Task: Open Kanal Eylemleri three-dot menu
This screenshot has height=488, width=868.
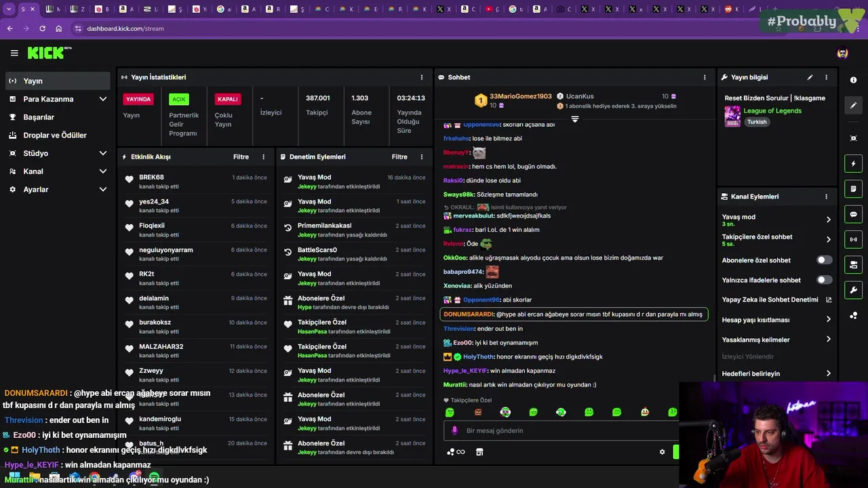Action: pos(826,197)
